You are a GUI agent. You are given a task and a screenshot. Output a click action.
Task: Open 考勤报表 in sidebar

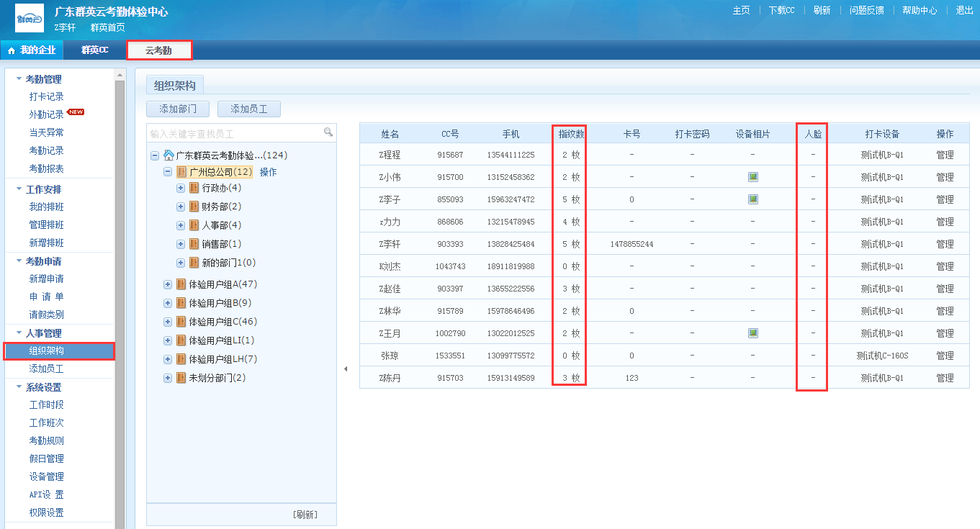point(46,168)
